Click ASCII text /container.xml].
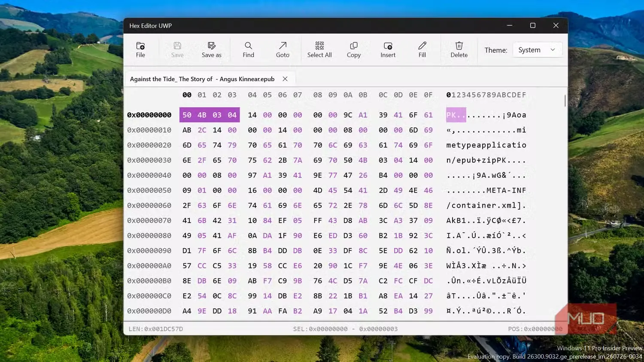Image resolution: width=644 pixels, height=362 pixels. (486, 205)
